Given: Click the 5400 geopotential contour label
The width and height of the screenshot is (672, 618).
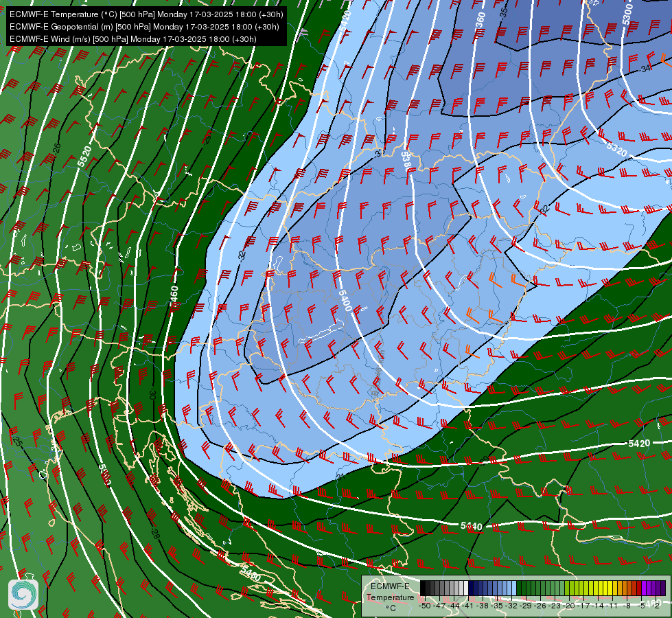Looking at the screenshot, I should [345, 300].
